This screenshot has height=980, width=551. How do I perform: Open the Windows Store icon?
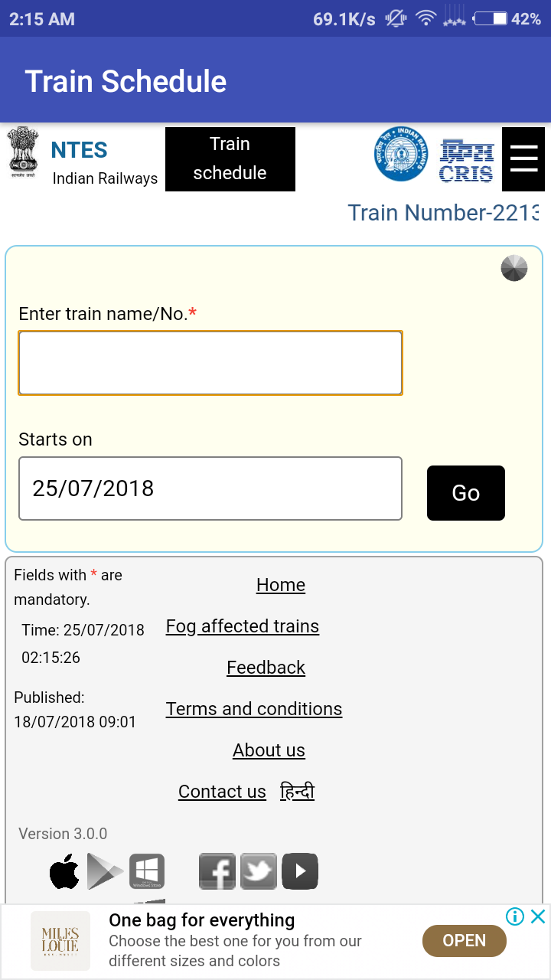[x=147, y=871]
